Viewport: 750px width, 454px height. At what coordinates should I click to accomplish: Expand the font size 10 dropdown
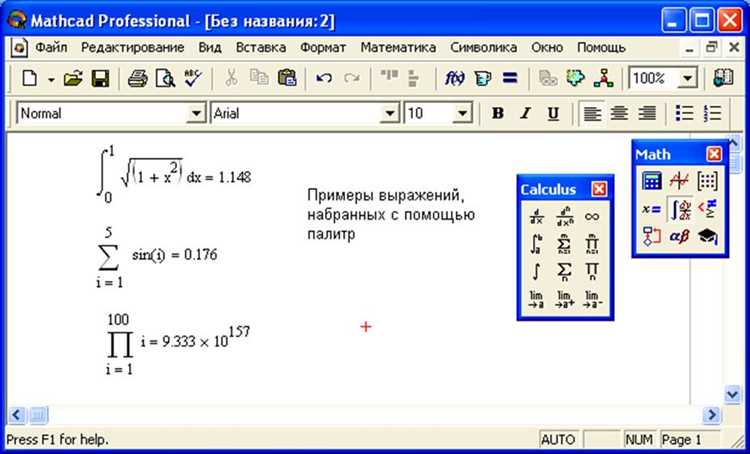[x=462, y=113]
